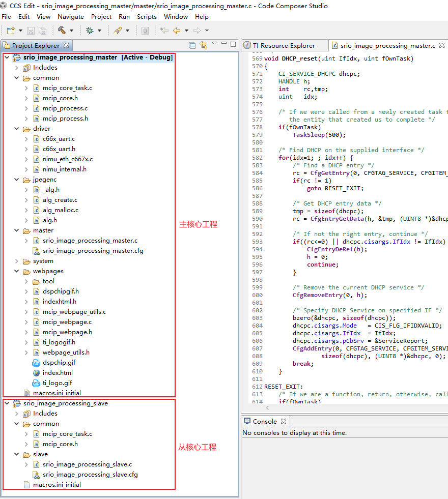Click the Save All toolbar icon
Viewport: 448px width, 499px height.
[x=42, y=31]
